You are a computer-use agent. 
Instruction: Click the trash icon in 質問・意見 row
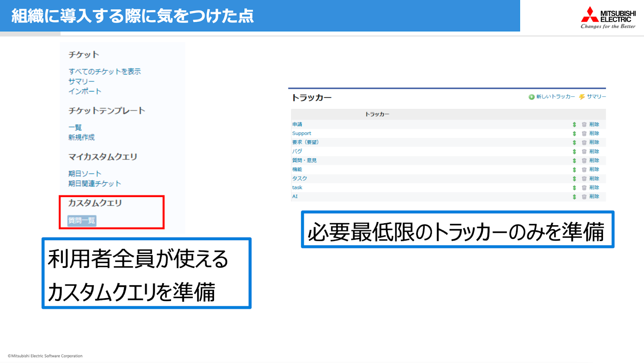pyautogui.click(x=584, y=160)
